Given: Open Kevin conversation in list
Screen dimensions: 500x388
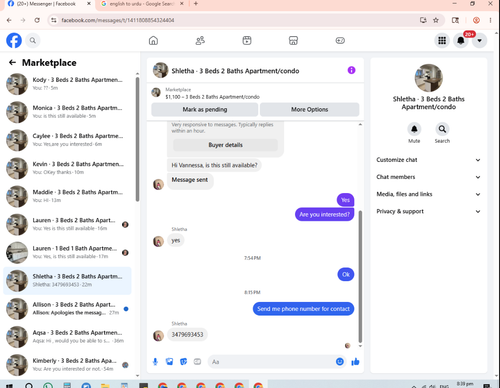Looking at the screenshot, I should [x=67, y=168].
